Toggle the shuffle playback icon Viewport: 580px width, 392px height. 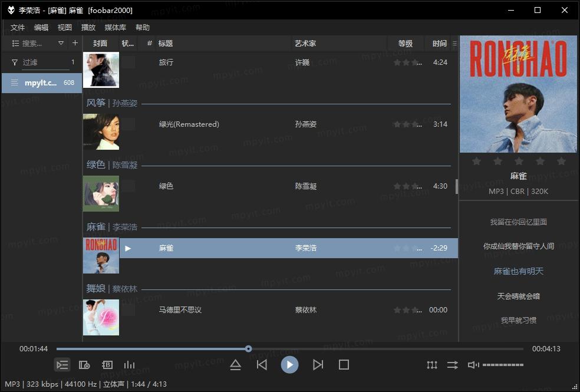coord(452,365)
